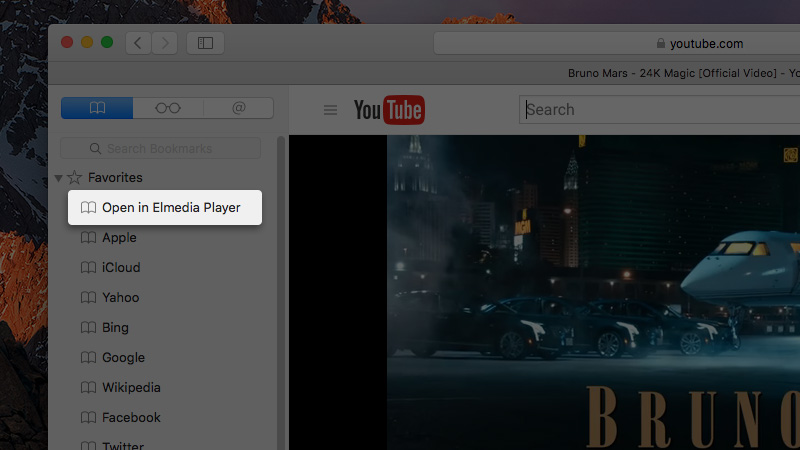This screenshot has width=800, height=450.
Task: Click the lock icon in address bar
Action: (x=661, y=43)
